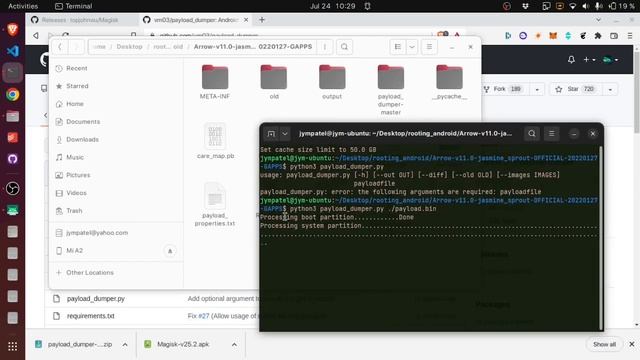
Task: Open payload_dumper.py in the GitHub file list
Action: click(x=96, y=299)
